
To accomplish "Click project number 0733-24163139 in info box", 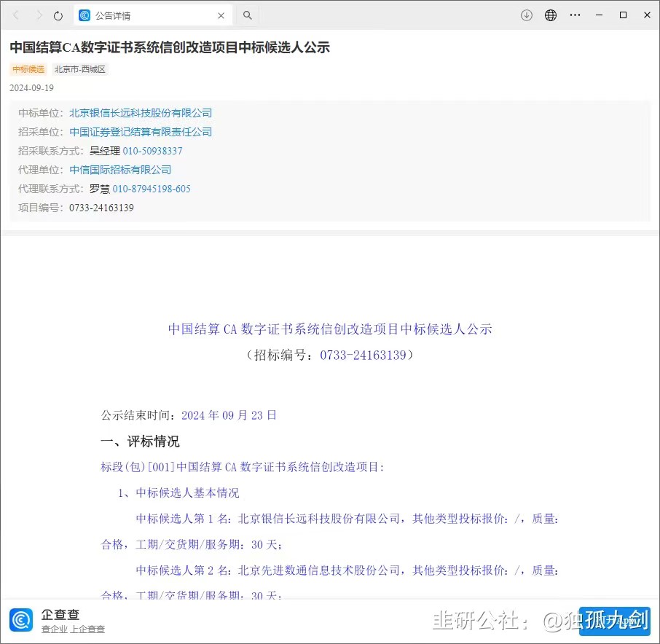I will 101,208.
